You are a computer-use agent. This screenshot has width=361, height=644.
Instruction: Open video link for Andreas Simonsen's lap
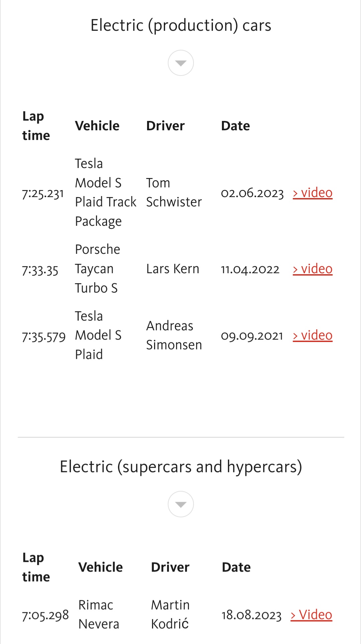(x=313, y=335)
